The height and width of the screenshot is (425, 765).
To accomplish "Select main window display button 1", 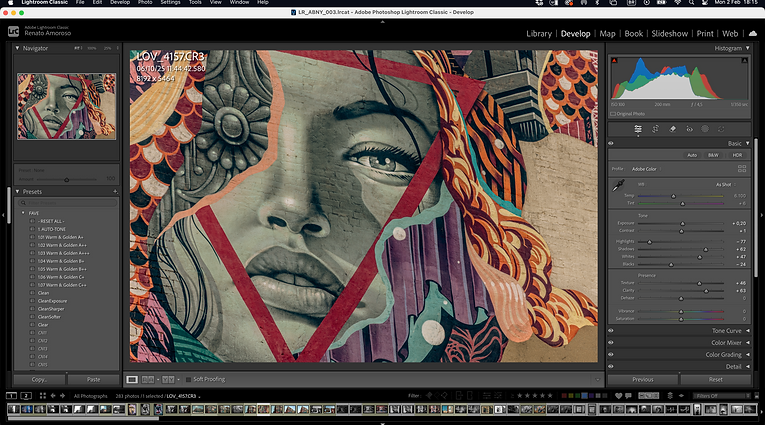I will click(x=11, y=396).
